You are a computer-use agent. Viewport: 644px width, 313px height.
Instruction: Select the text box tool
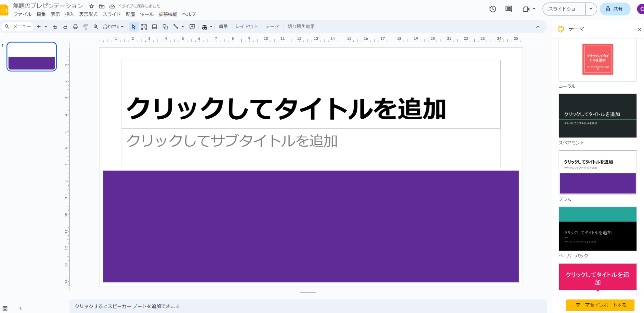tap(144, 27)
